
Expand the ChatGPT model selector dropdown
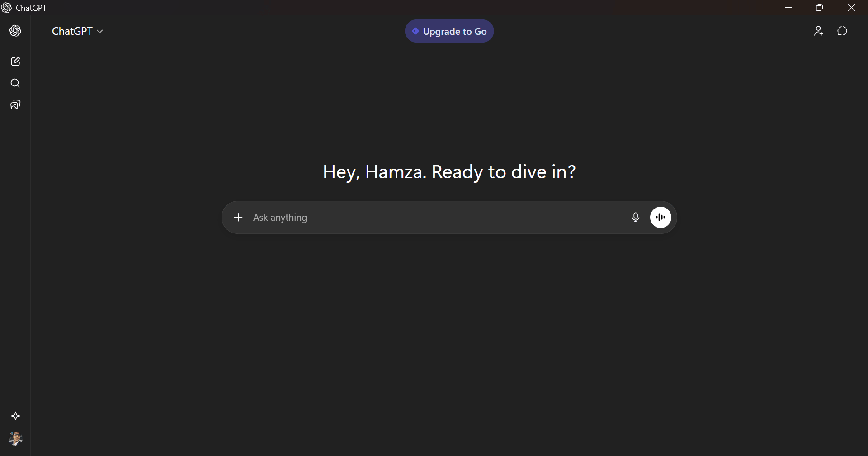tap(77, 31)
